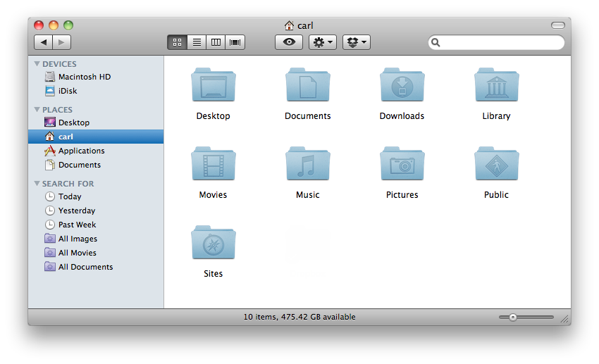Switch to Cover Flow view
Screen dimensions: 599x364
pyautogui.click(x=235, y=42)
